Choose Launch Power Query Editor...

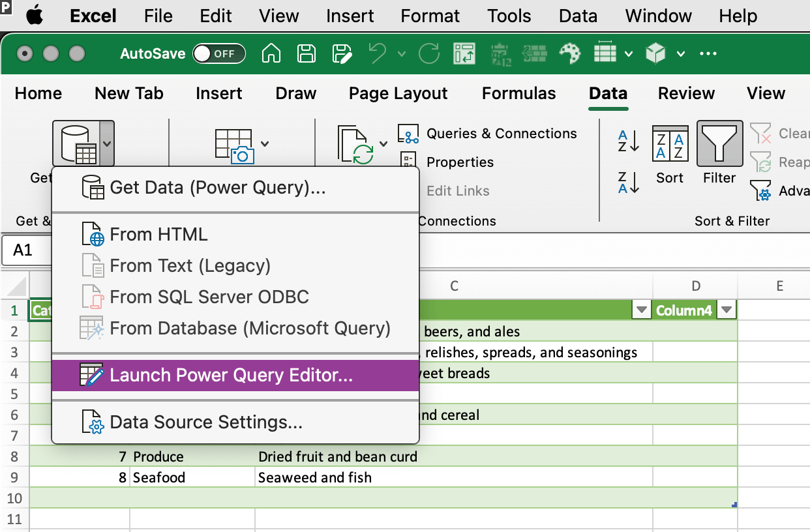pos(235,376)
